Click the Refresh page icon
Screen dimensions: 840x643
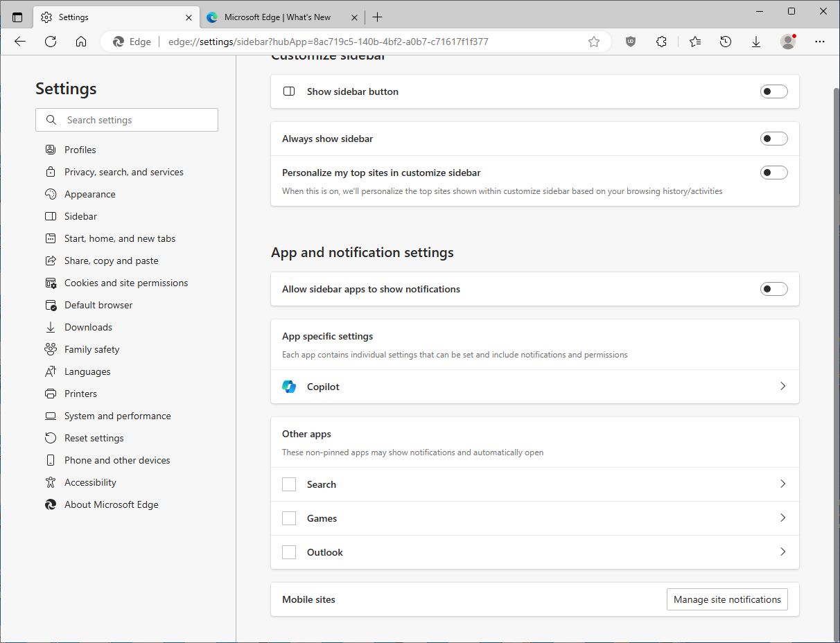(x=51, y=42)
